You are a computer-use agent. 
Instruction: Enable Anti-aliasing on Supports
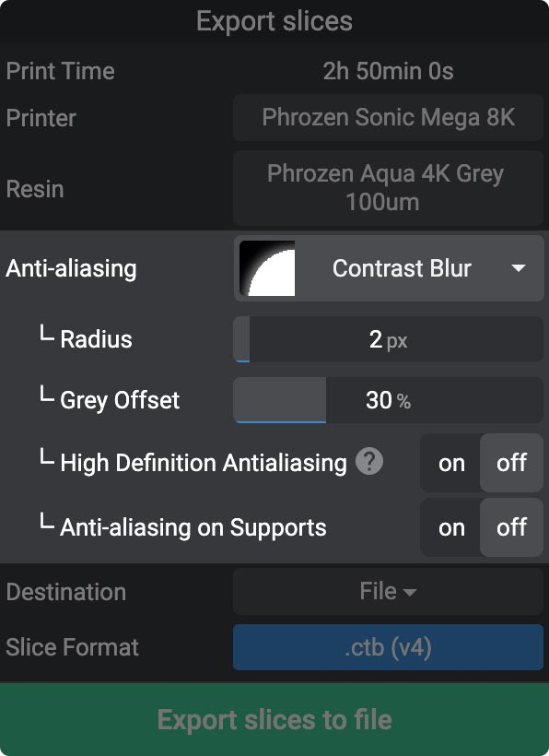point(450,527)
